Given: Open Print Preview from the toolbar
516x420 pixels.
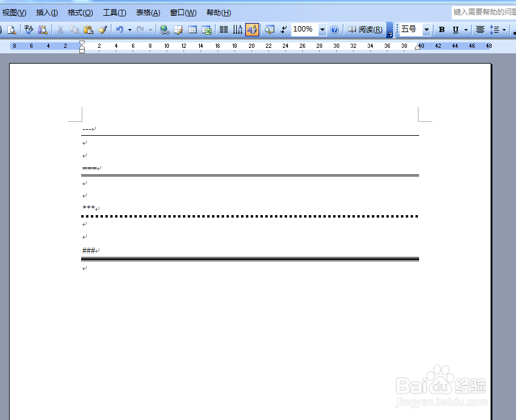Looking at the screenshot, I should pos(12,30).
